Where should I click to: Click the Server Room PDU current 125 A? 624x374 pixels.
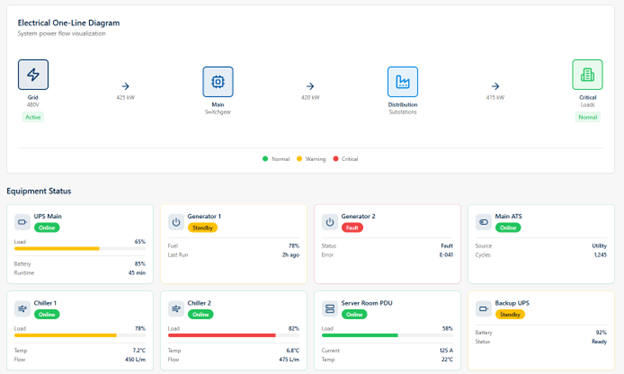(446, 351)
